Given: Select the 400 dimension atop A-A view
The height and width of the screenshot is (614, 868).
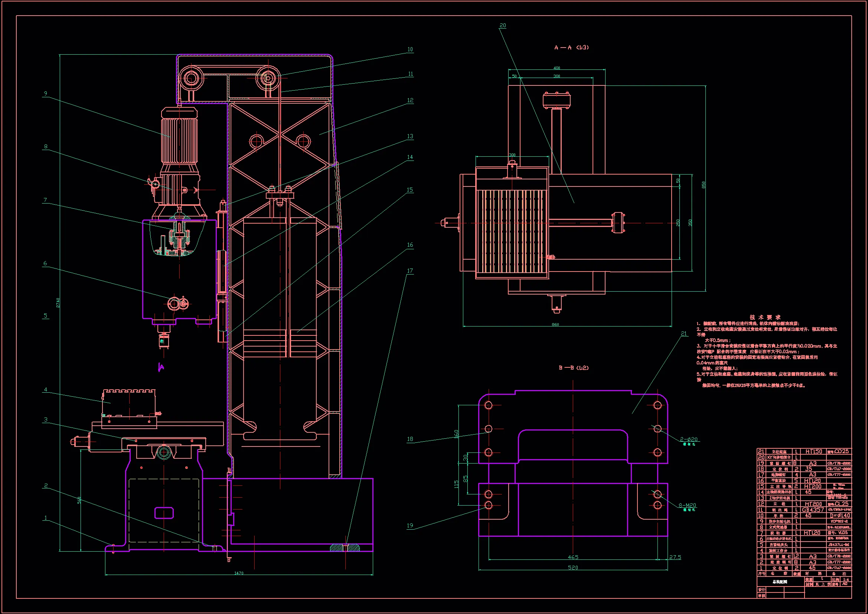Looking at the screenshot, I should tap(557, 68).
